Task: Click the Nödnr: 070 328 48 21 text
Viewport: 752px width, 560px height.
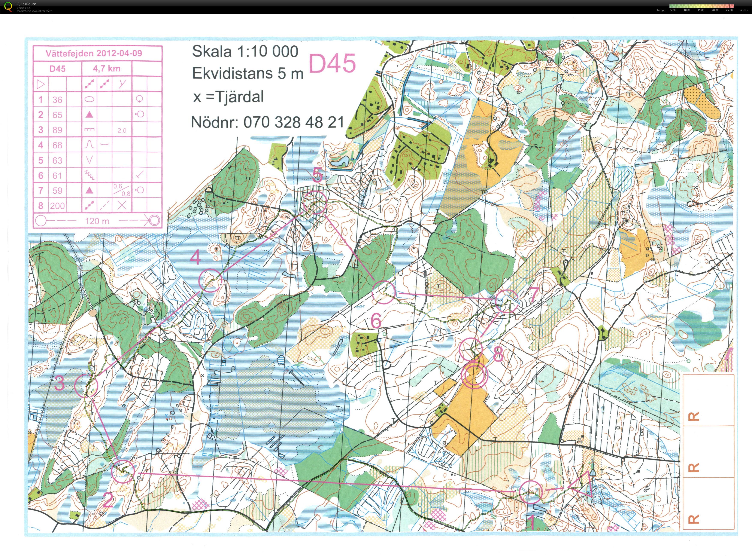Action: 268,122
